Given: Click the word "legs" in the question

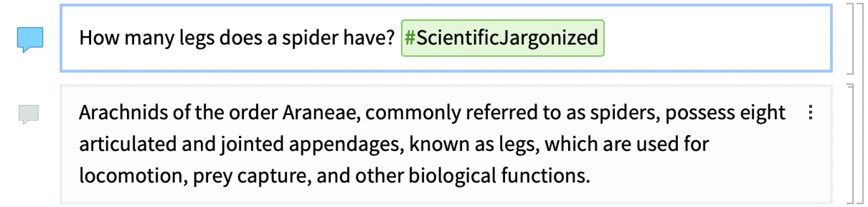Looking at the screenshot, I should [197, 38].
